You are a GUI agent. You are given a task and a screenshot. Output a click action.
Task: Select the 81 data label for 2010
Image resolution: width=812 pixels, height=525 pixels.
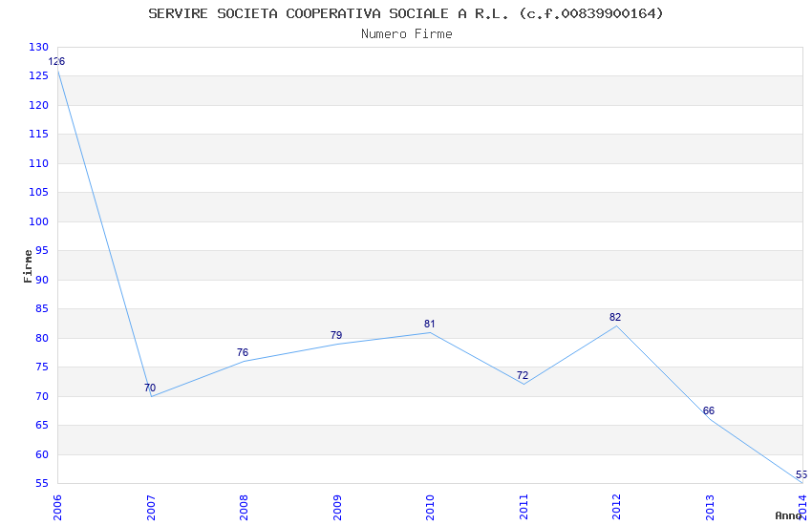pyautogui.click(x=429, y=324)
